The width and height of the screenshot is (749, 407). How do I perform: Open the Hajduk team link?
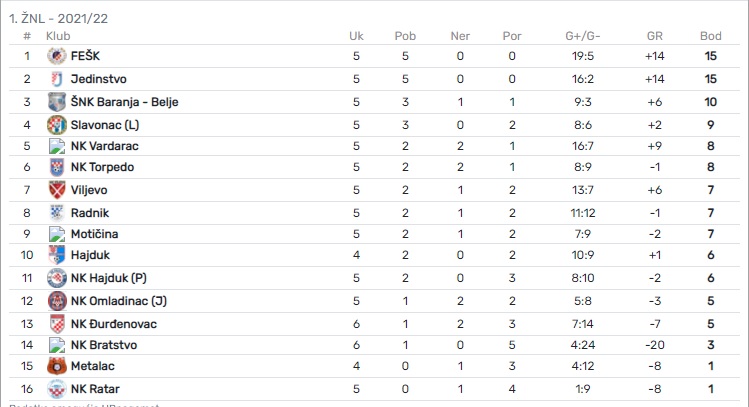[x=90, y=256]
